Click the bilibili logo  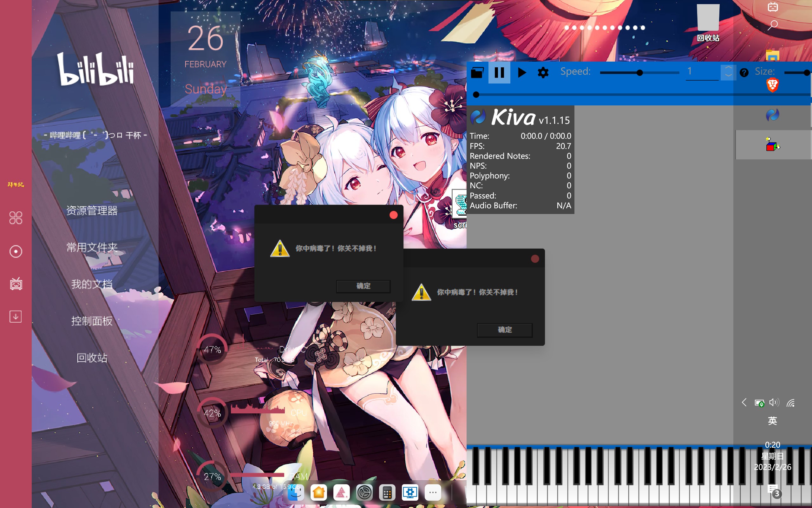coord(95,69)
